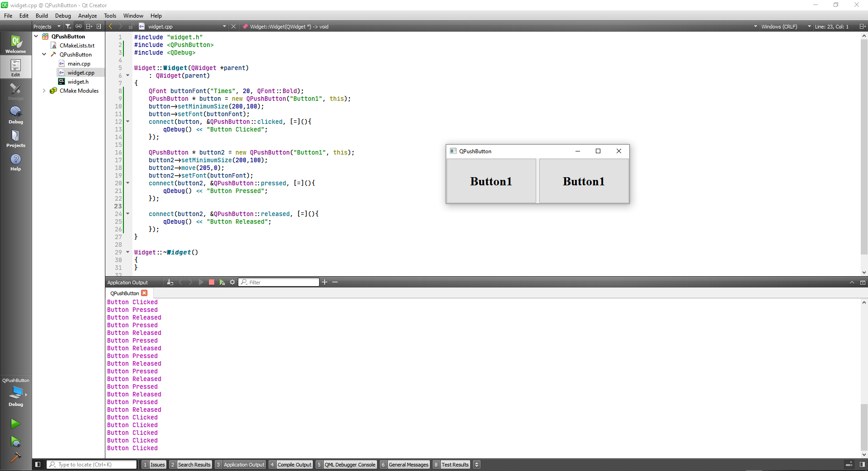Click the Type to locate field
Viewport: 868px width, 471px height.
click(92, 464)
